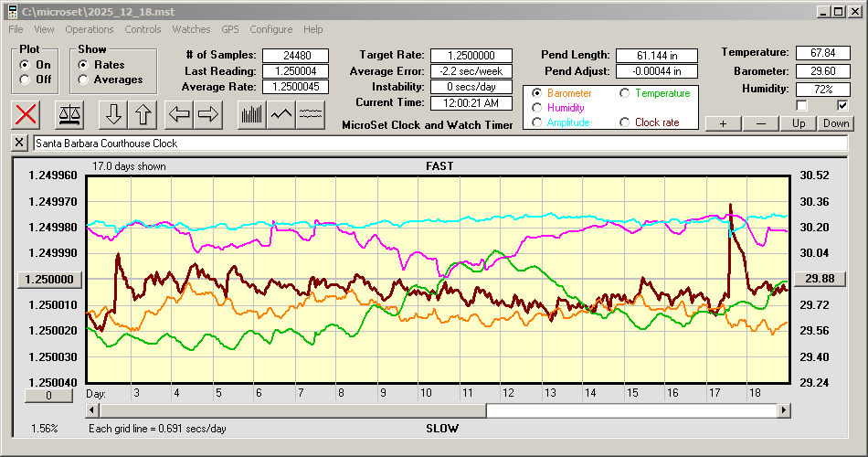Open the Watches menu
Screen dimensions: 868x457
click(x=191, y=29)
